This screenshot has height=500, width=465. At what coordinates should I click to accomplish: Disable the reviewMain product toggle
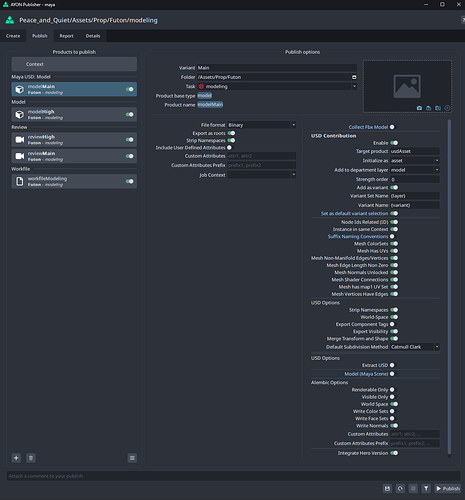coord(130,156)
